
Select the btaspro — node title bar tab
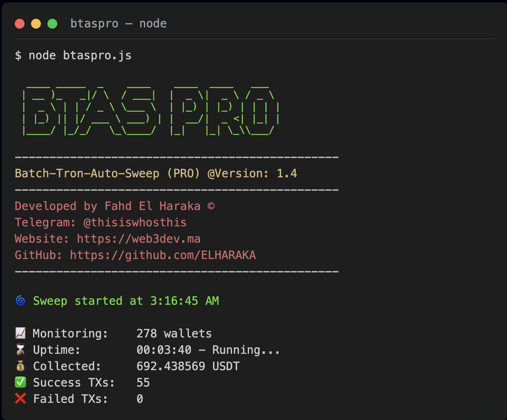(x=119, y=23)
